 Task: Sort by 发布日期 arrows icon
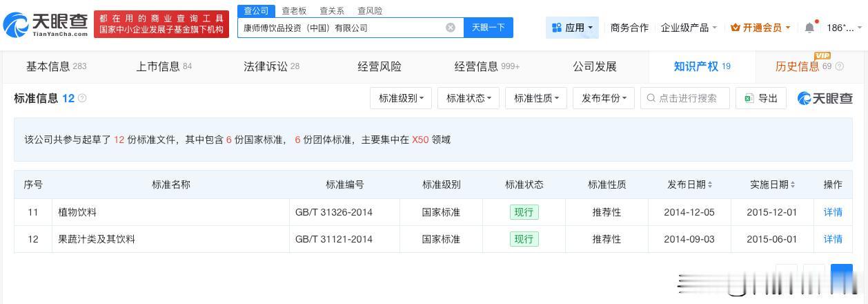coord(710,184)
